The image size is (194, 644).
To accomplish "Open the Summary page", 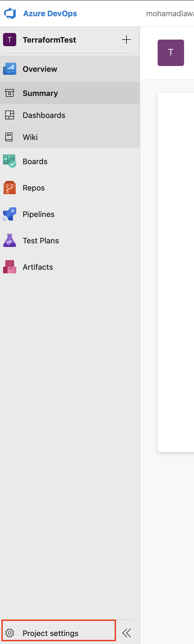I will pos(40,93).
